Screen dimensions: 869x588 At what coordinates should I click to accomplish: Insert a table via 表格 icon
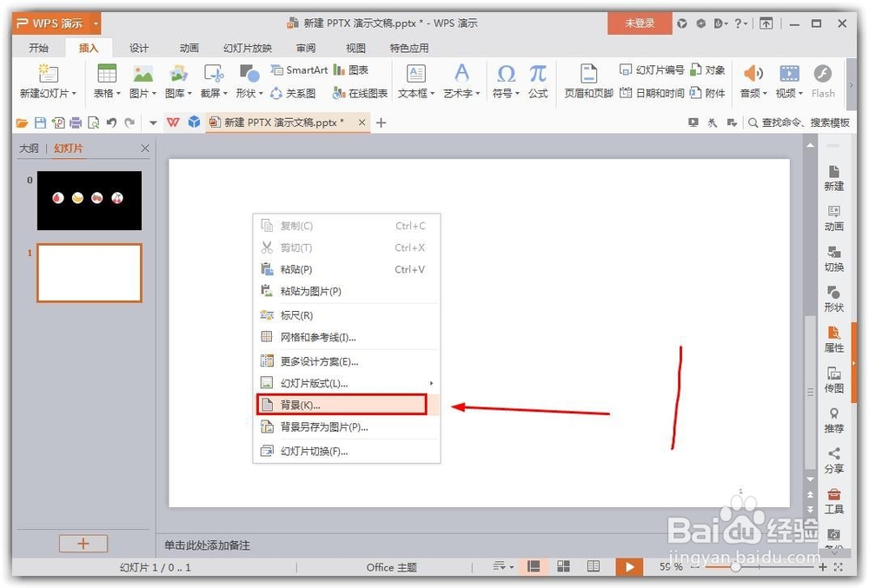click(x=106, y=74)
